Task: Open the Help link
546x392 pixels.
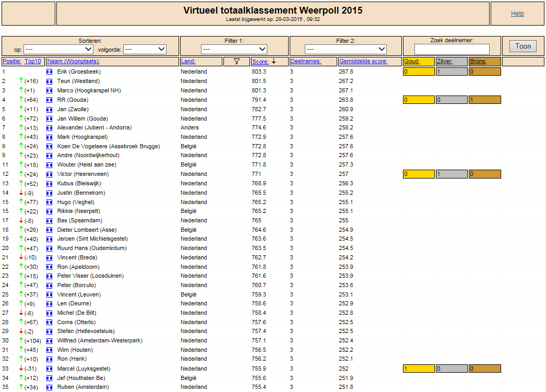Action: tap(517, 14)
